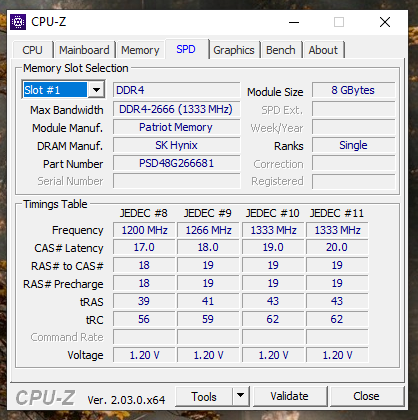Click the Module Size 8 GBytes field
Viewport: 418px width, 420px height.
point(353,90)
